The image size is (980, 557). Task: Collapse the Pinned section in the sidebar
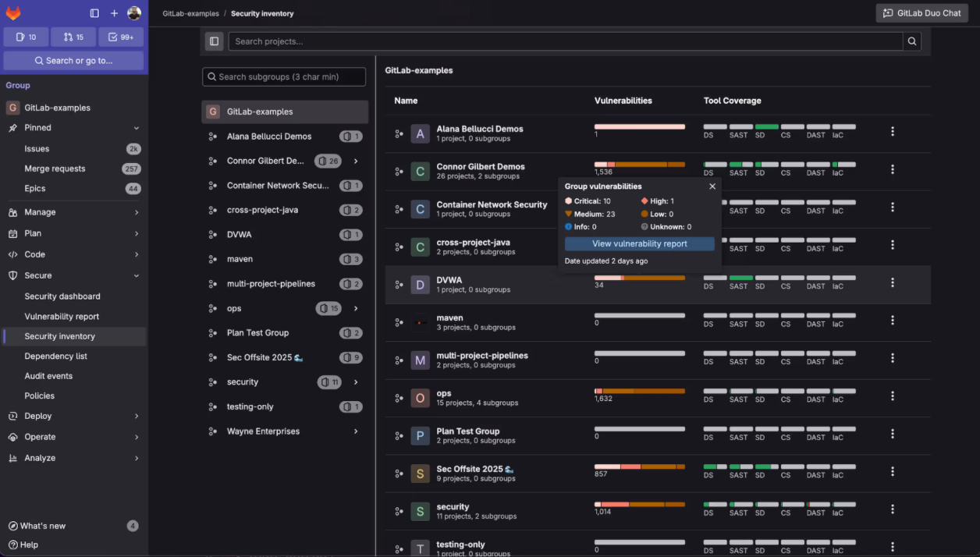137,128
